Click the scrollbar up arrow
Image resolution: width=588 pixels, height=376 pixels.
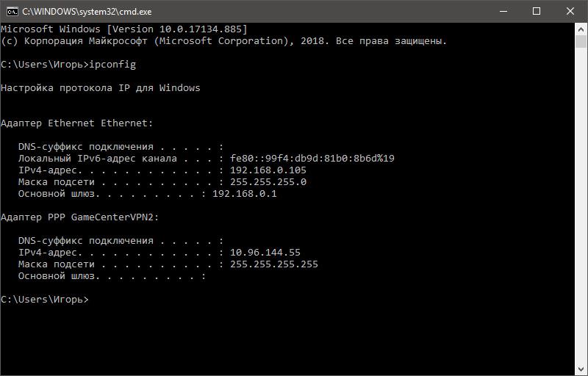[581, 29]
